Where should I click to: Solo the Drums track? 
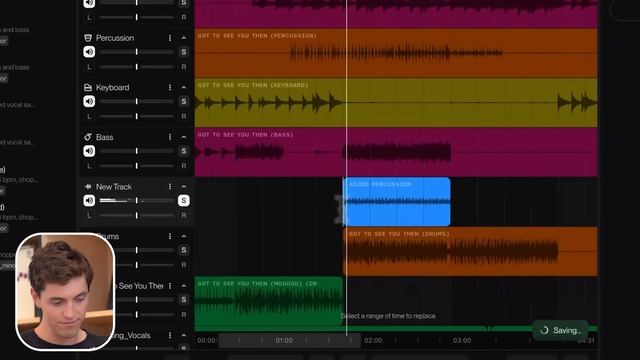184,250
